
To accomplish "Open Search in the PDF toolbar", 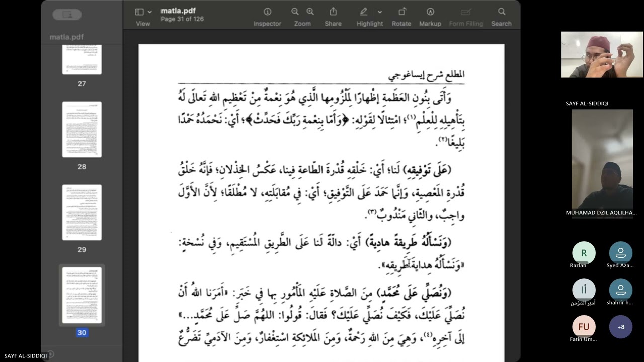I will click(x=502, y=12).
